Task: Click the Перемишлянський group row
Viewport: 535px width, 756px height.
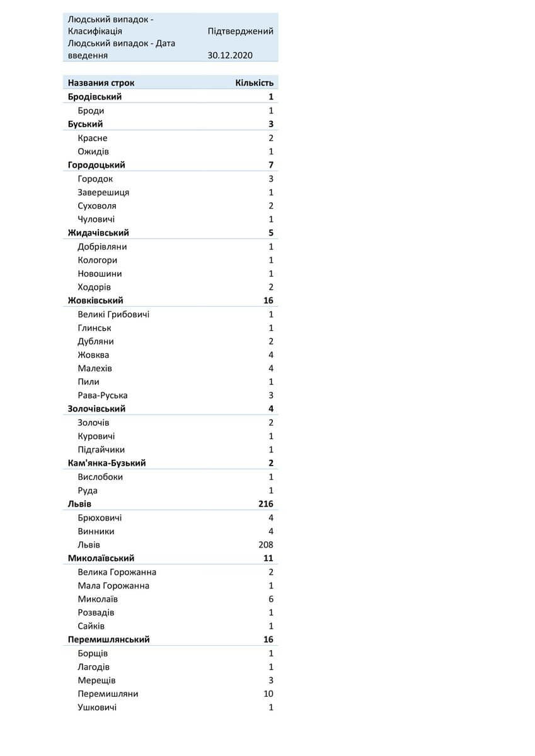Action: click(108, 639)
